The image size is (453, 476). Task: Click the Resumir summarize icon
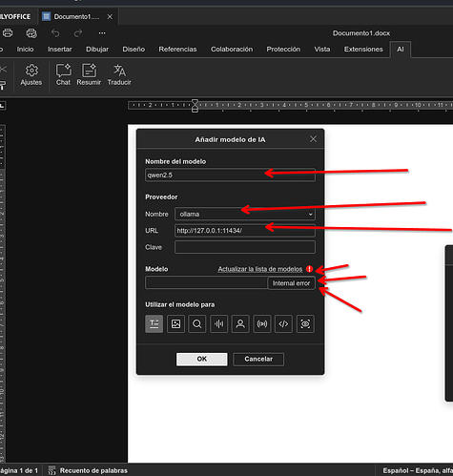[89, 75]
